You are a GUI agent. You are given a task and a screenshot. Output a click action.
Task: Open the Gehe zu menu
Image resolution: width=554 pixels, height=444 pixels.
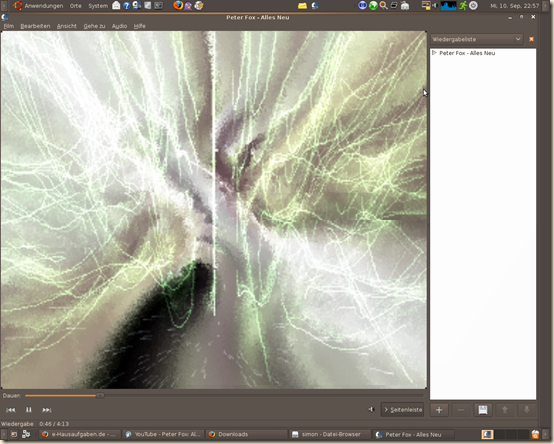[94, 26]
